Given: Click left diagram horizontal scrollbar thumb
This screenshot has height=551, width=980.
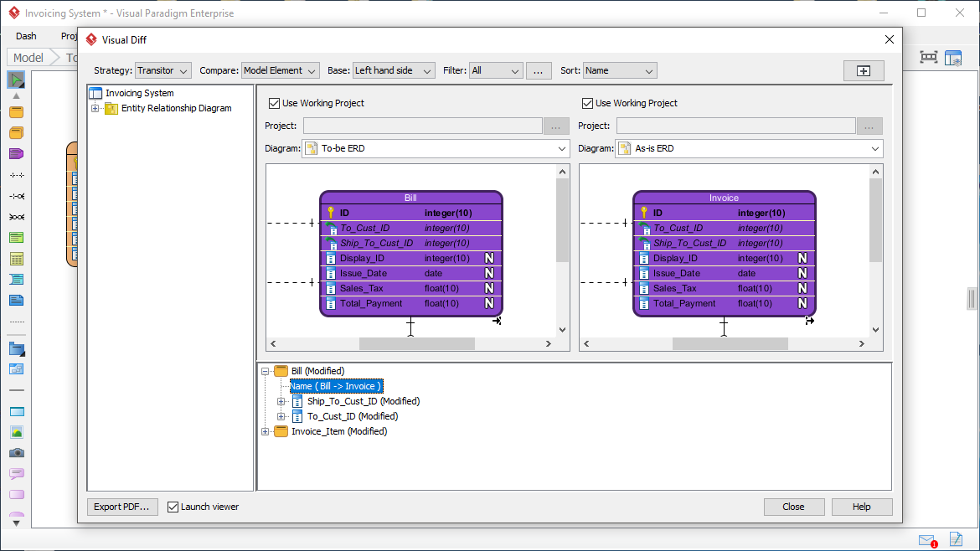Looking at the screenshot, I should [x=417, y=343].
